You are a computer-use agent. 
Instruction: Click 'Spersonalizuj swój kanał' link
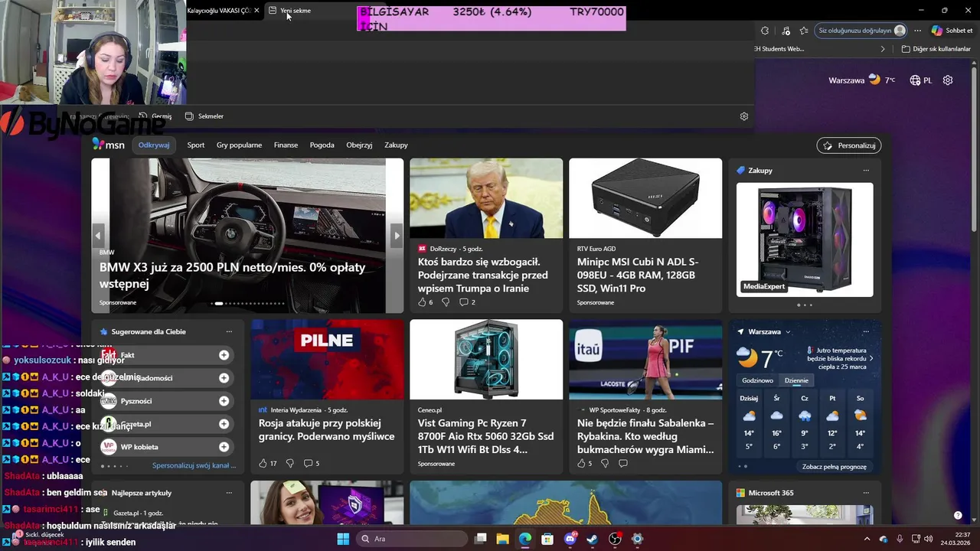coord(194,465)
